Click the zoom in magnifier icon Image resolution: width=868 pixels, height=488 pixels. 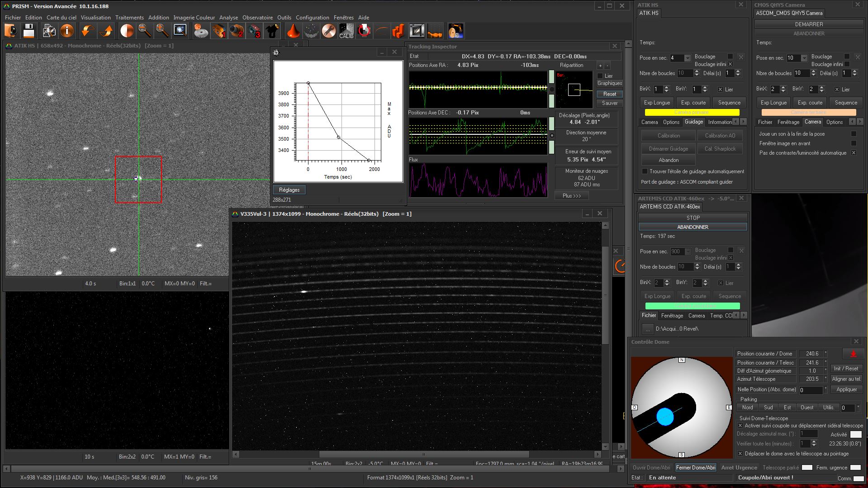[x=162, y=31]
